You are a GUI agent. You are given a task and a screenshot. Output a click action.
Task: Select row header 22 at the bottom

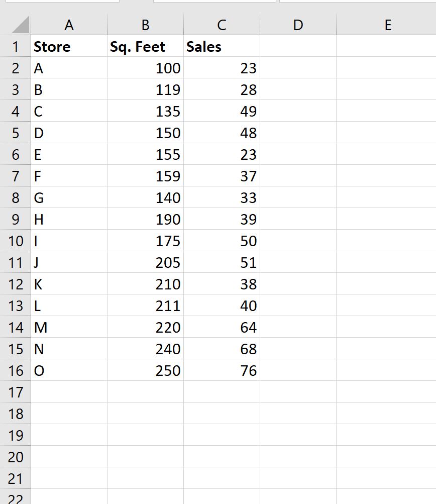pos(16,498)
